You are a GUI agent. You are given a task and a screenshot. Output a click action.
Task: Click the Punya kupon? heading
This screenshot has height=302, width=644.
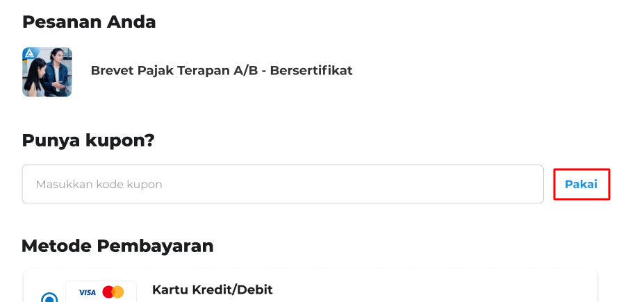point(88,140)
